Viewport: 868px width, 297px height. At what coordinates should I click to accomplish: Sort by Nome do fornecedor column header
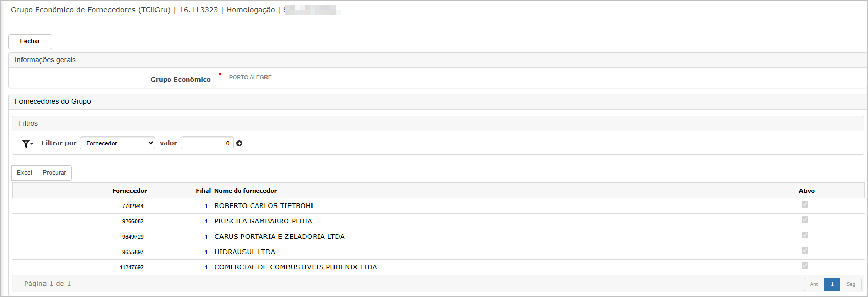[x=246, y=191]
